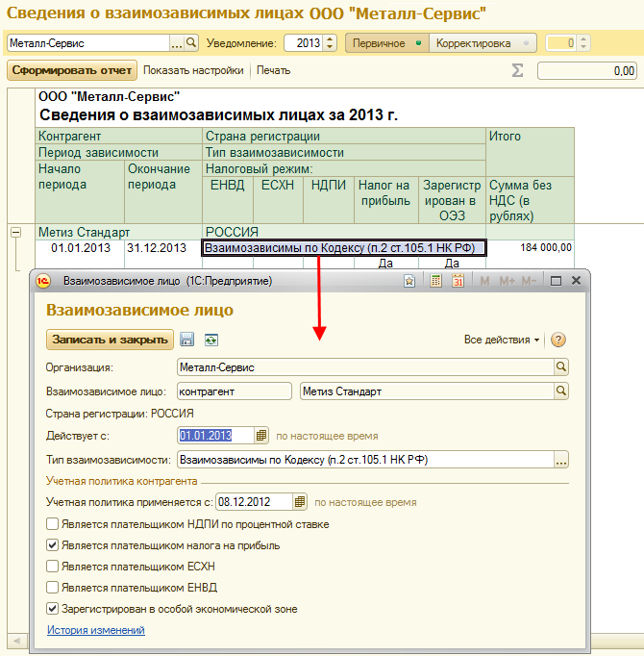
Task: Click Записать и закрыть button
Action: 110,340
